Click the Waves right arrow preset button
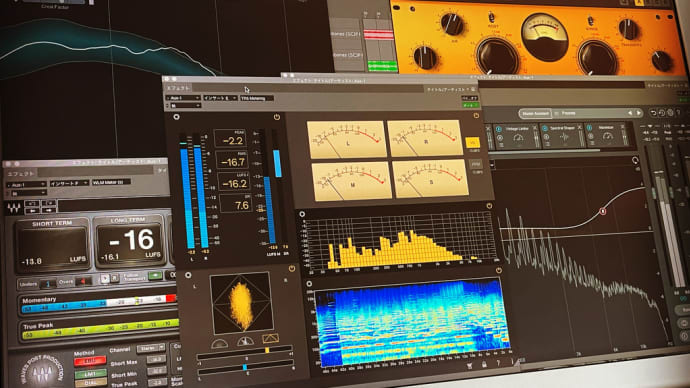690x388 pixels. pyautogui.click(x=48, y=210)
